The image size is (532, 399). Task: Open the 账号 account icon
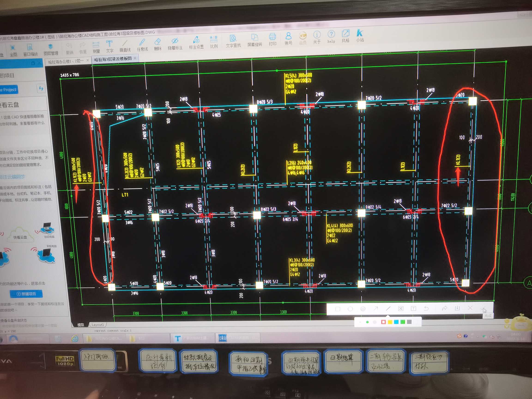[288, 39]
